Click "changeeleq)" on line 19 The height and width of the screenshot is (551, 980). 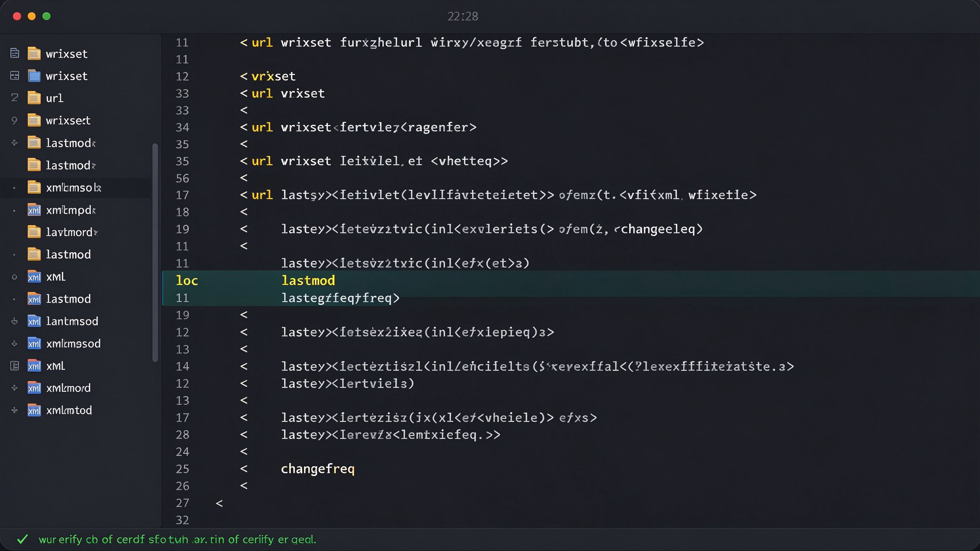tap(662, 229)
